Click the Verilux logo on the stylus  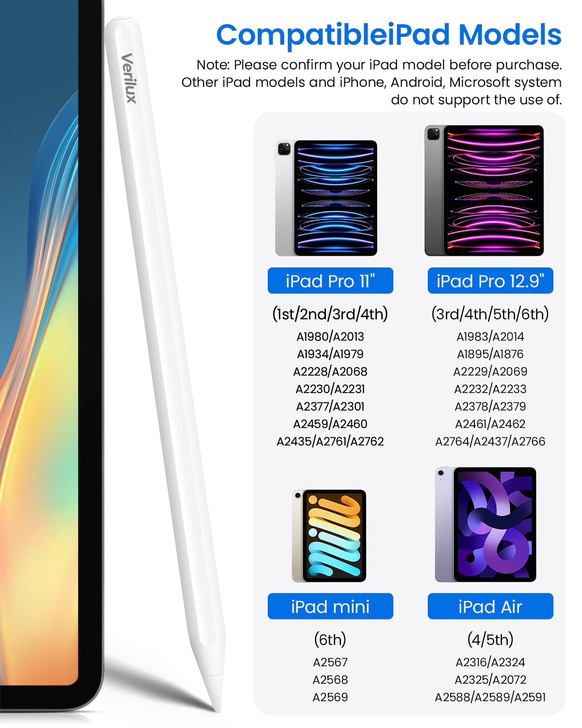[x=128, y=78]
